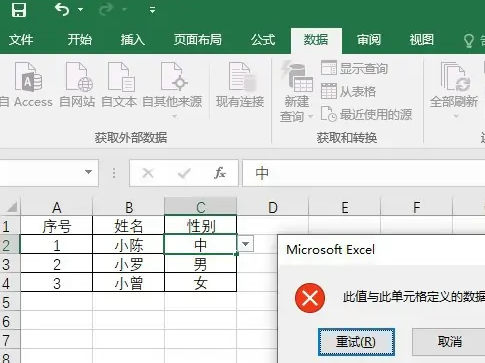Click the 重试(R) retry button
The width and height of the screenshot is (485, 363).
[356, 342]
